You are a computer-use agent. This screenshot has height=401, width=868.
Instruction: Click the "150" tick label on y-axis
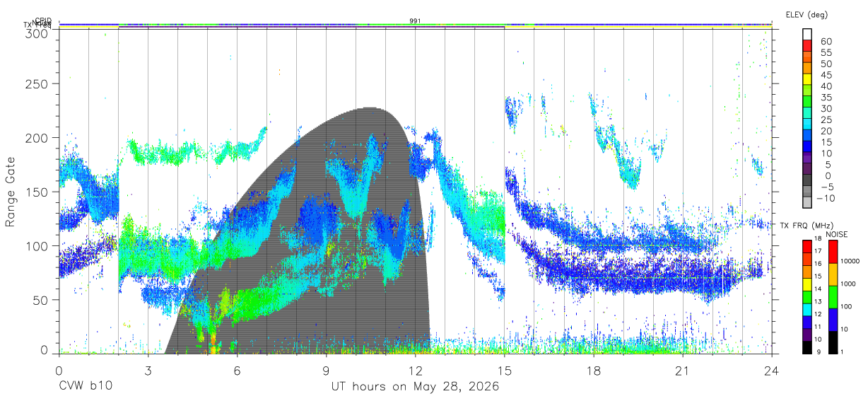pos(37,192)
